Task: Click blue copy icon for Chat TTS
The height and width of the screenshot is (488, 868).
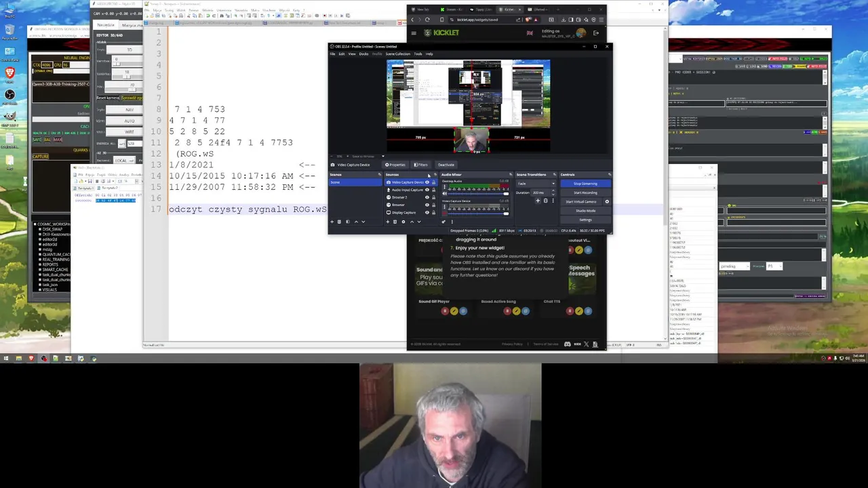Action: click(588, 311)
